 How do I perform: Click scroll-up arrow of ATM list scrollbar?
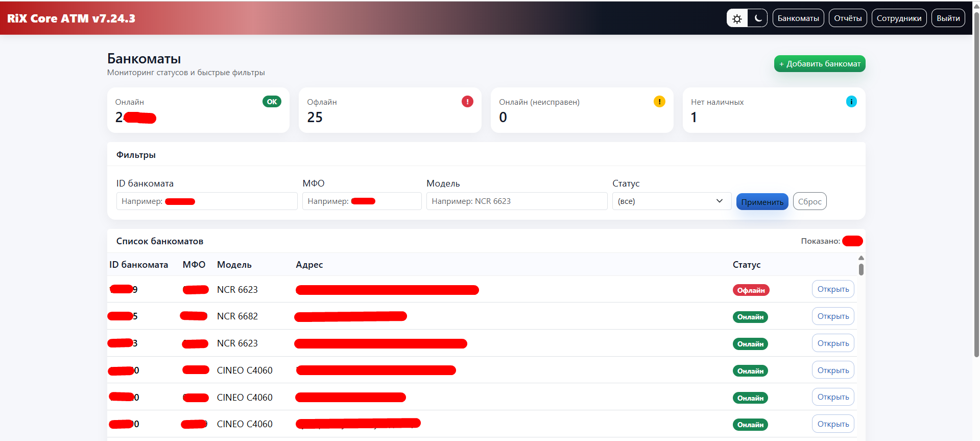click(861, 258)
